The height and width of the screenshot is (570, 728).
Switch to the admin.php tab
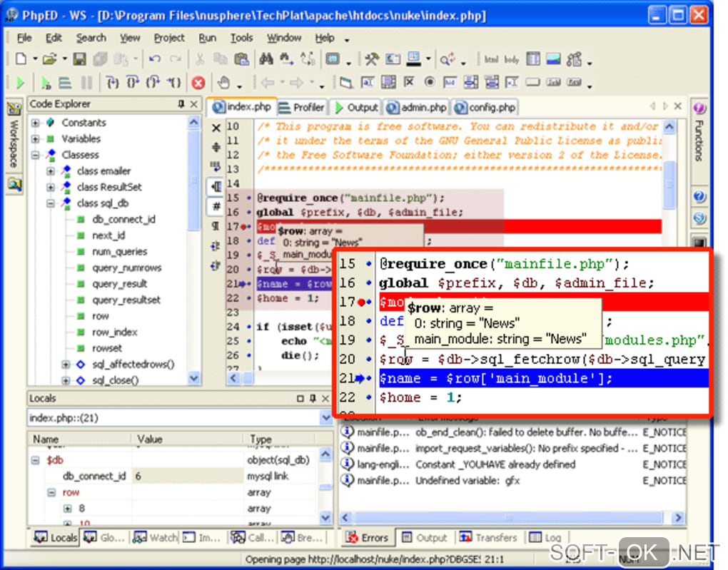pyautogui.click(x=417, y=108)
